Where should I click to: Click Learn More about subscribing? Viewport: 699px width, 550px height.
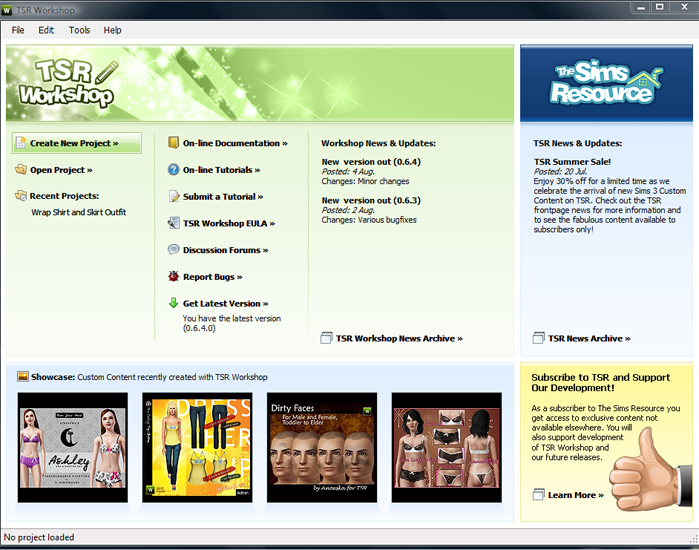tap(575, 495)
